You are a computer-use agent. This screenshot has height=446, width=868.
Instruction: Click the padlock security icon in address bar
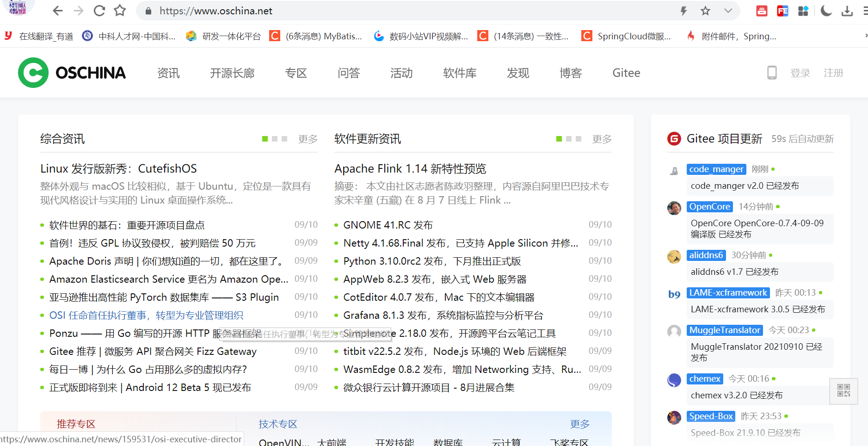pyautogui.click(x=148, y=11)
